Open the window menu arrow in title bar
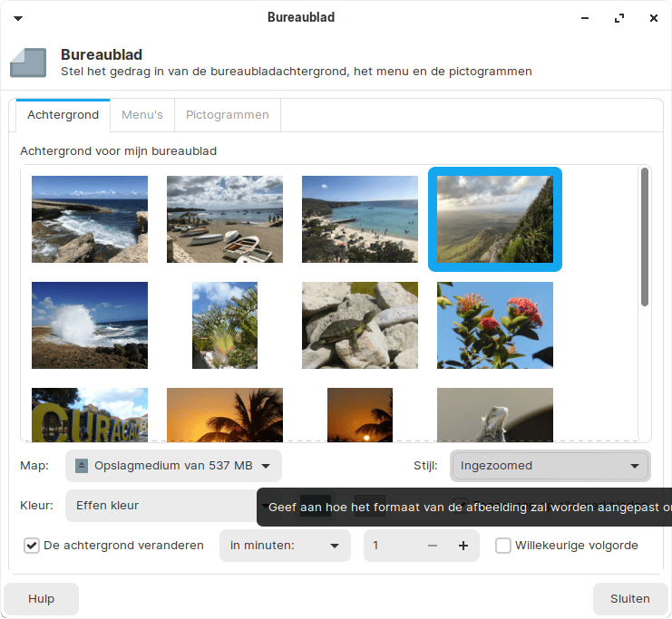 (19, 18)
